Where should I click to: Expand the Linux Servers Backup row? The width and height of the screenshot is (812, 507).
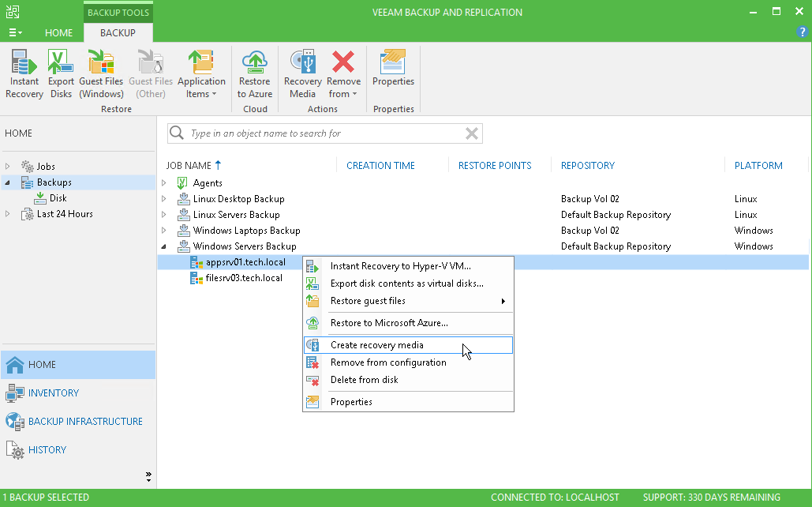click(x=164, y=215)
